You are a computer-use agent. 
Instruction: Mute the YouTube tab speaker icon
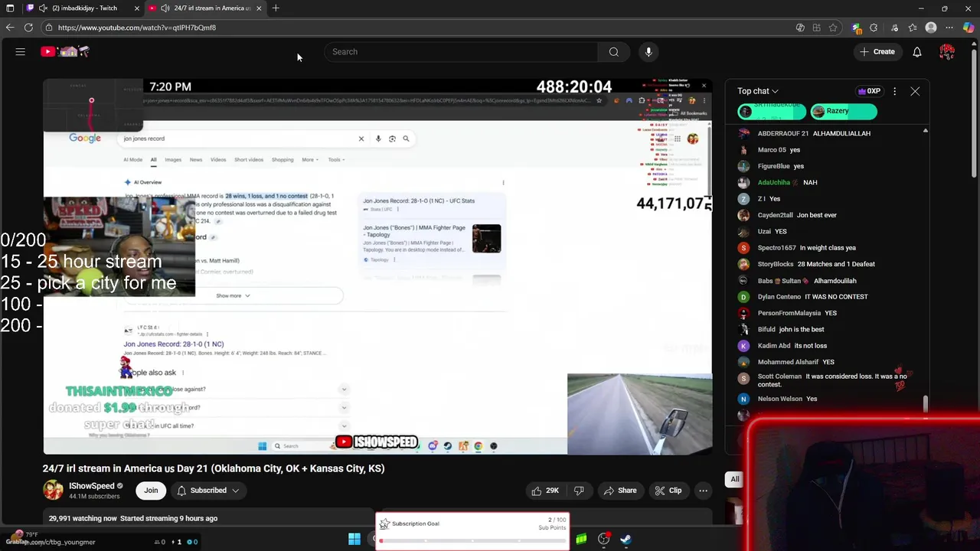click(165, 8)
